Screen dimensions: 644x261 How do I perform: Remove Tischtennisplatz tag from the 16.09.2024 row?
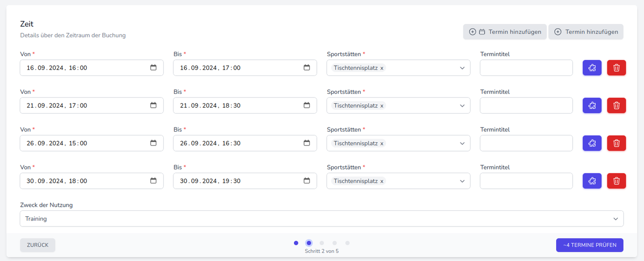(382, 68)
